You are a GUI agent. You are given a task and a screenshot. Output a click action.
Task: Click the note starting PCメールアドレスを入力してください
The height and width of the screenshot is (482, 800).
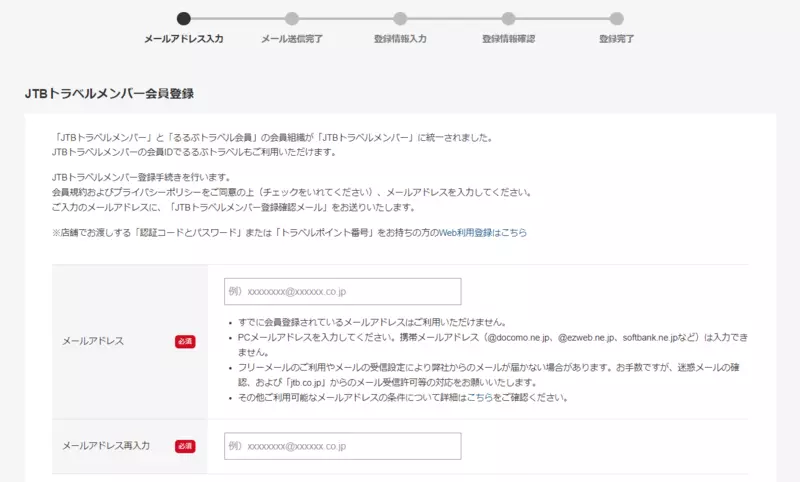point(493,345)
